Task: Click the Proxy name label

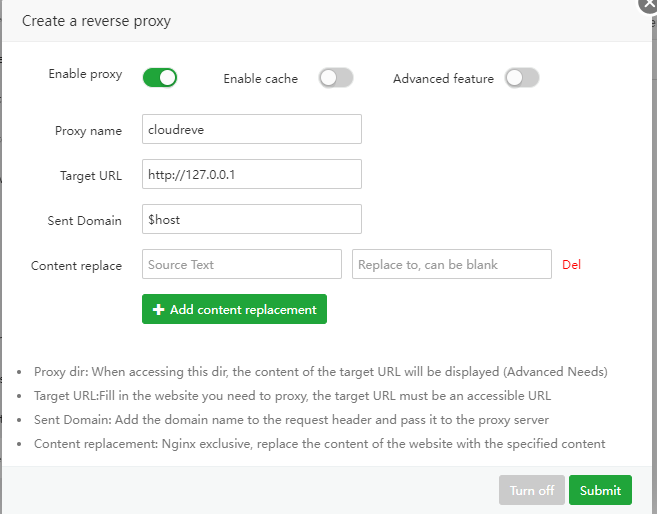Action: (88, 131)
